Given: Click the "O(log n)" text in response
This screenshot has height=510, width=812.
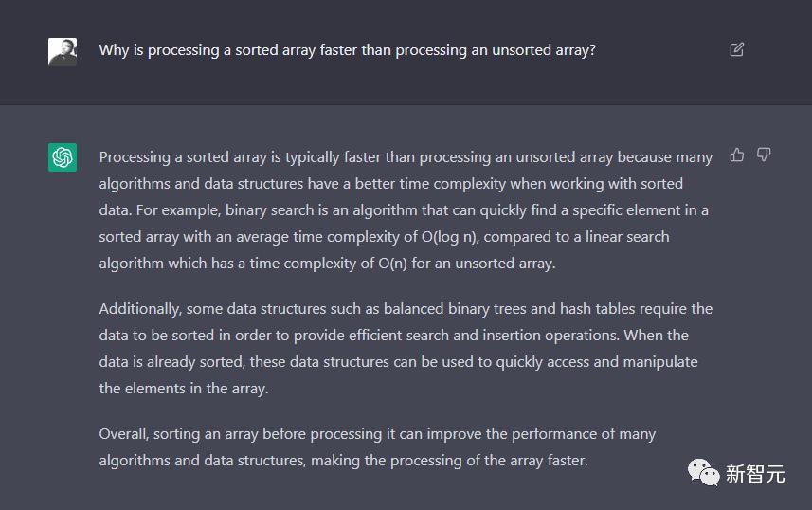Looking at the screenshot, I should click(x=449, y=237).
